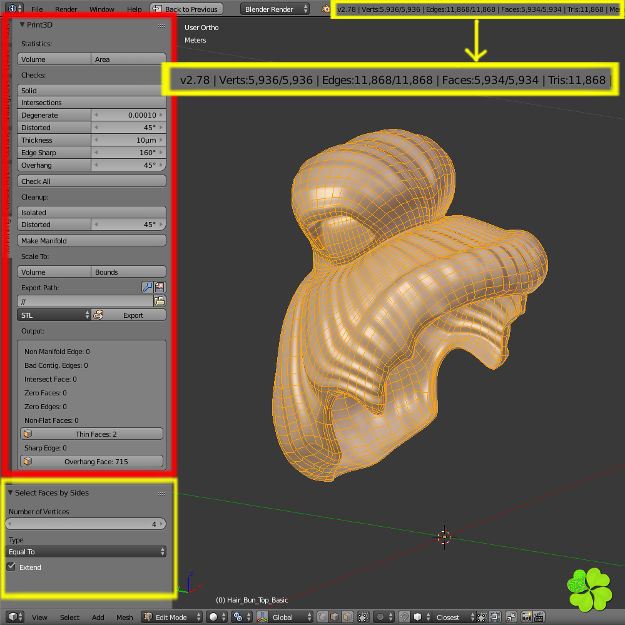
Task: Click the export path text field
Action: [85, 301]
